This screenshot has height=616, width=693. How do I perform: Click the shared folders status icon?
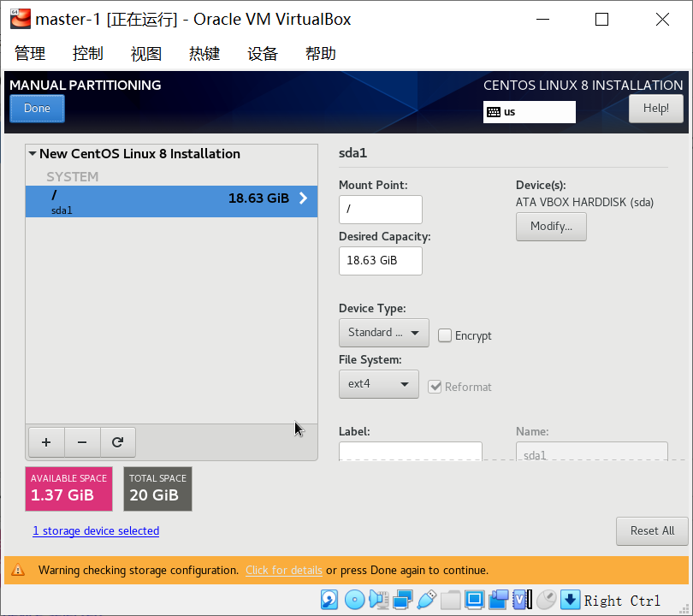click(450, 600)
